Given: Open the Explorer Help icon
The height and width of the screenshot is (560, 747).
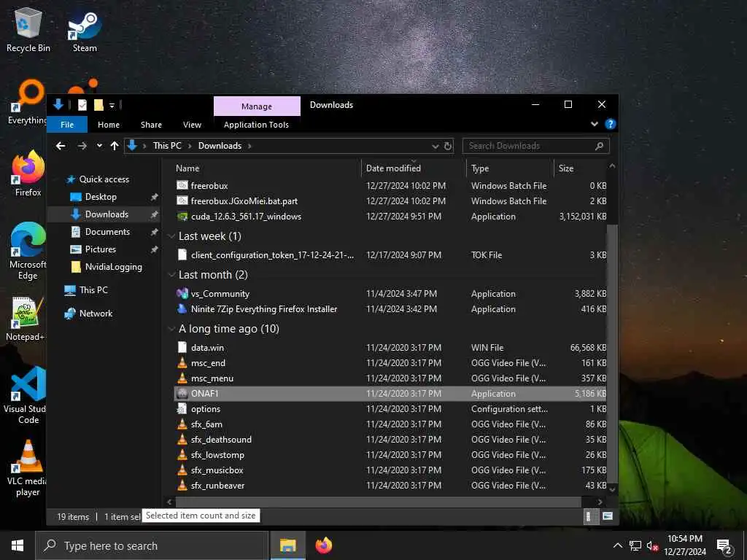Looking at the screenshot, I should pos(611,124).
